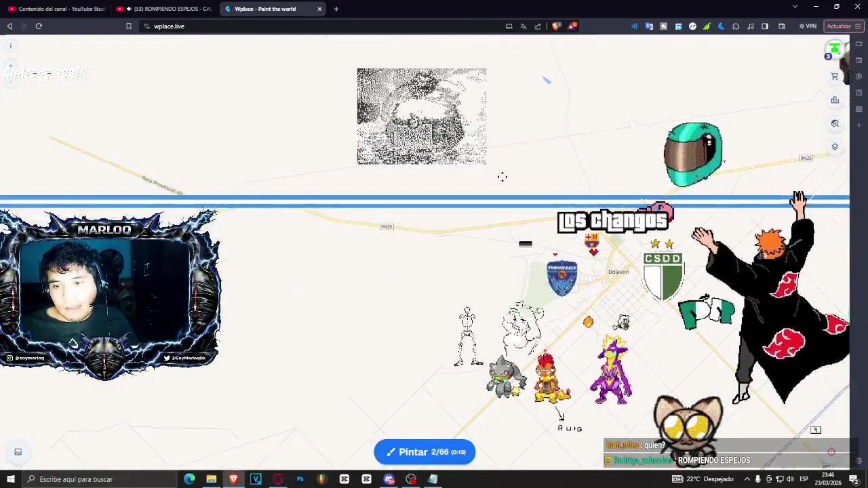The image size is (868, 488).
Task: Toggle the browser sidebar panel icon
Action: (765, 26)
